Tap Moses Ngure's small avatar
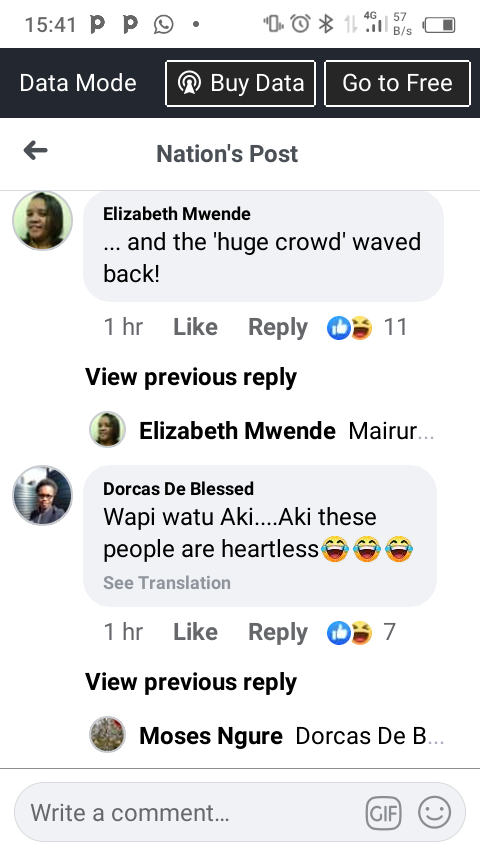Viewport: 480px width, 854px height. (x=107, y=735)
